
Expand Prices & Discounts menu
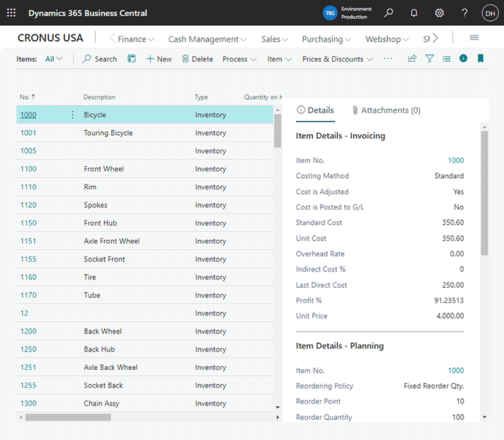pos(337,59)
